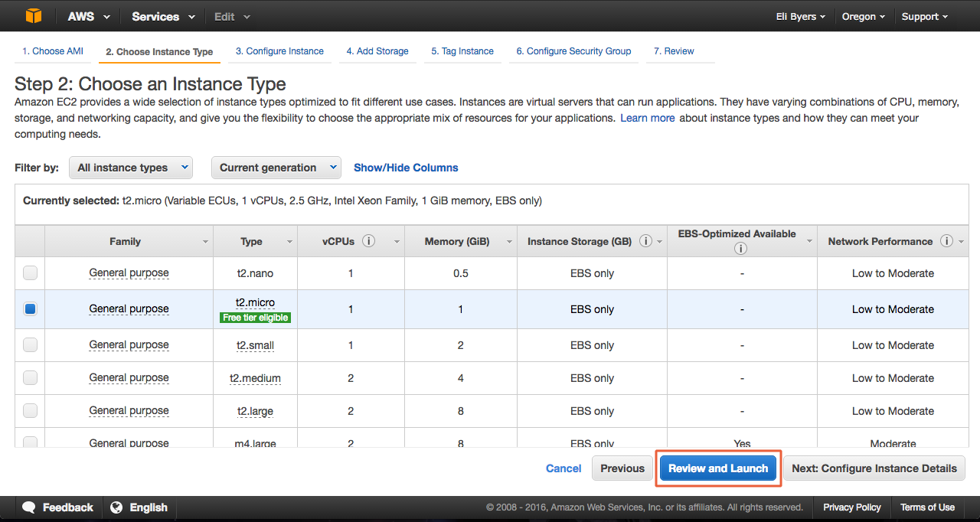Click the globe language icon
Image resolution: width=980 pixels, height=522 pixels.
(x=116, y=507)
